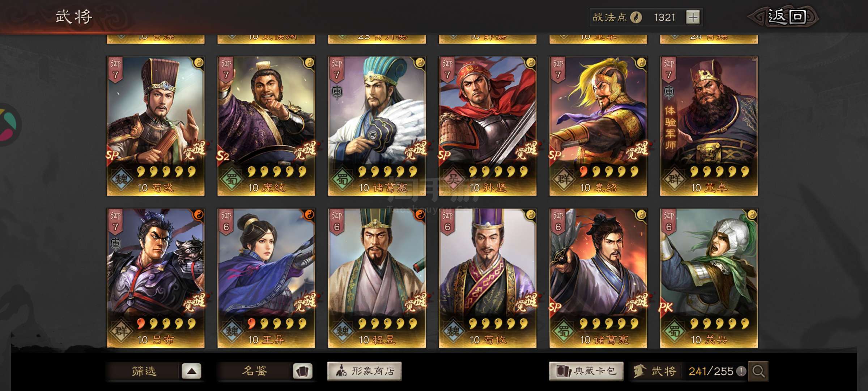Viewport: 868px width, 391px height.
Task: Open the 筛选 filter menu
Action: tap(144, 371)
